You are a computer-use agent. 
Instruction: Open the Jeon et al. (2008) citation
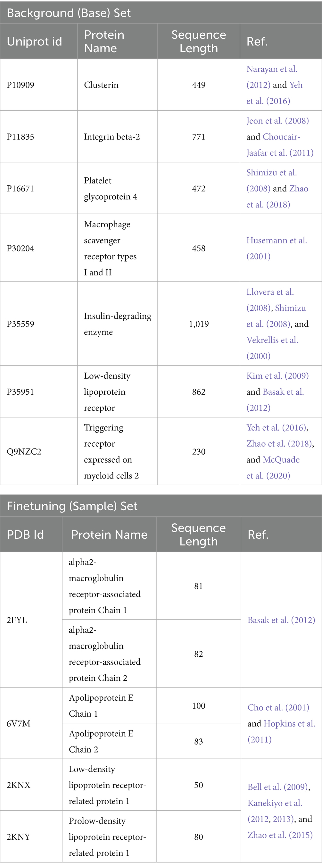point(277,121)
